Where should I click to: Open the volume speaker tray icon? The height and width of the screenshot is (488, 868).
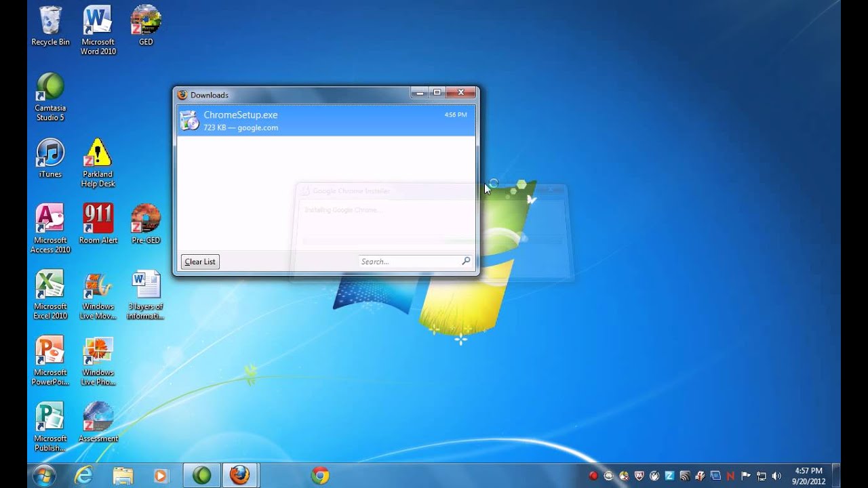[x=776, y=476]
